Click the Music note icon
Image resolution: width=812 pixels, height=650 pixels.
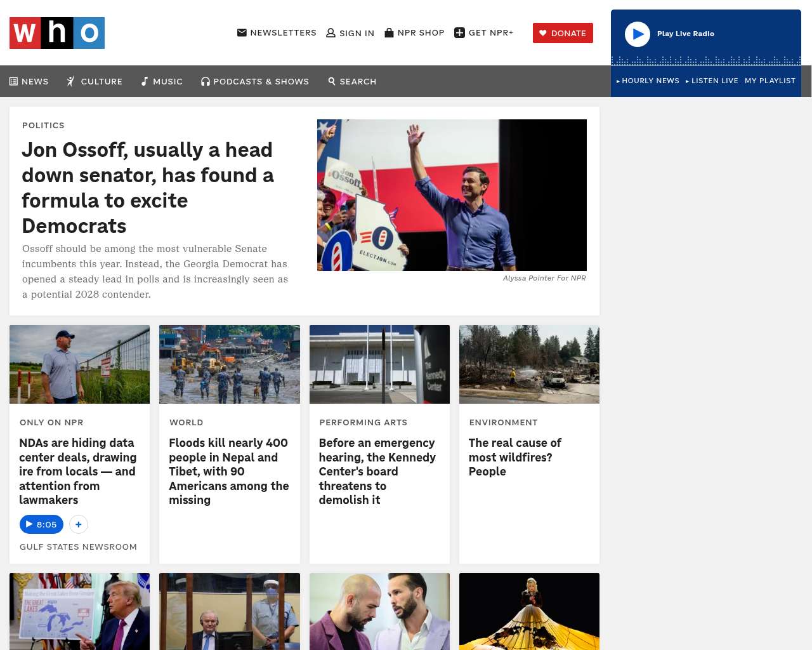click(x=145, y=81)
